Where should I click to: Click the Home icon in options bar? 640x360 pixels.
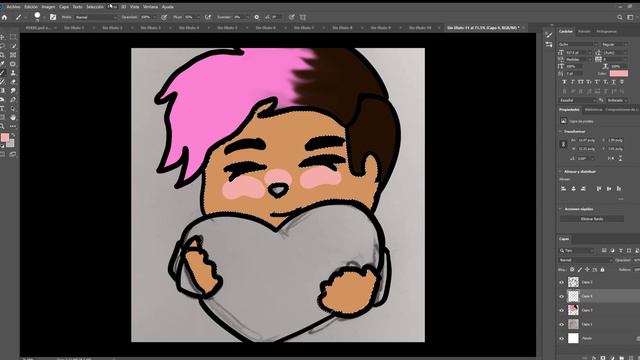4,17
